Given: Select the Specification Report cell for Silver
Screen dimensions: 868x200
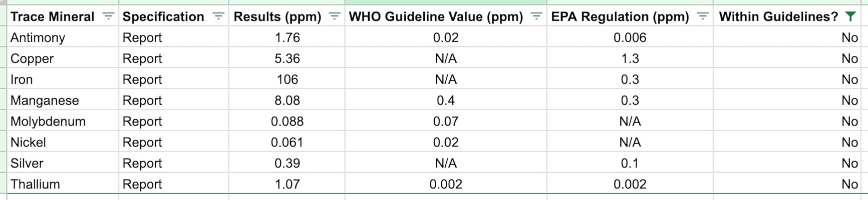Looking at the screenshot, I should tap(142, 163).
